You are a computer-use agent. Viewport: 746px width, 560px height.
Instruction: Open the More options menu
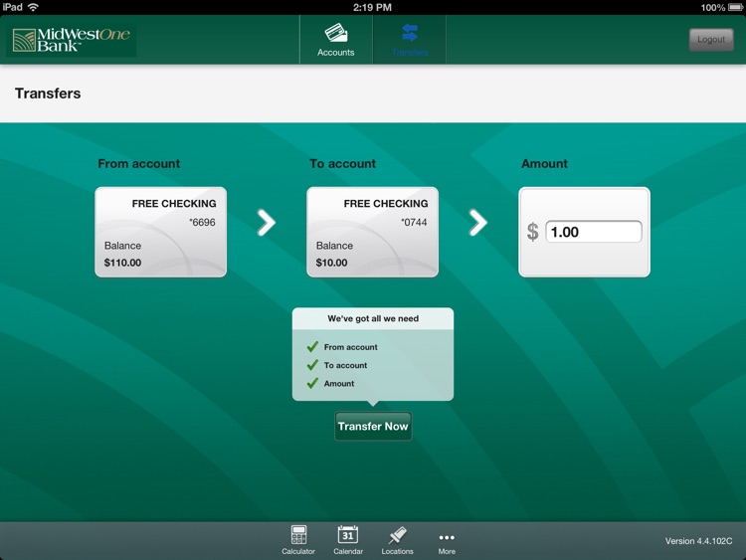[x=447, y=542]
